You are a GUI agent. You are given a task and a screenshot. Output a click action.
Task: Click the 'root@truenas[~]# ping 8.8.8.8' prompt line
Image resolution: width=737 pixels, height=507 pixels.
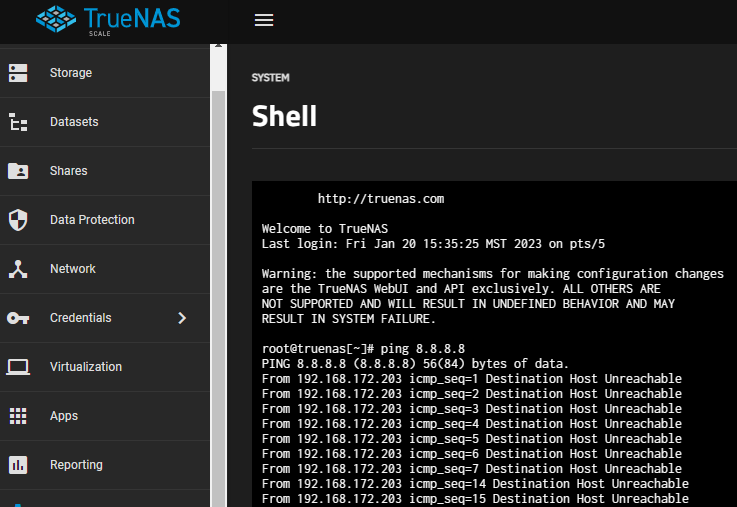pyautogui.click(x=363, y=349)
